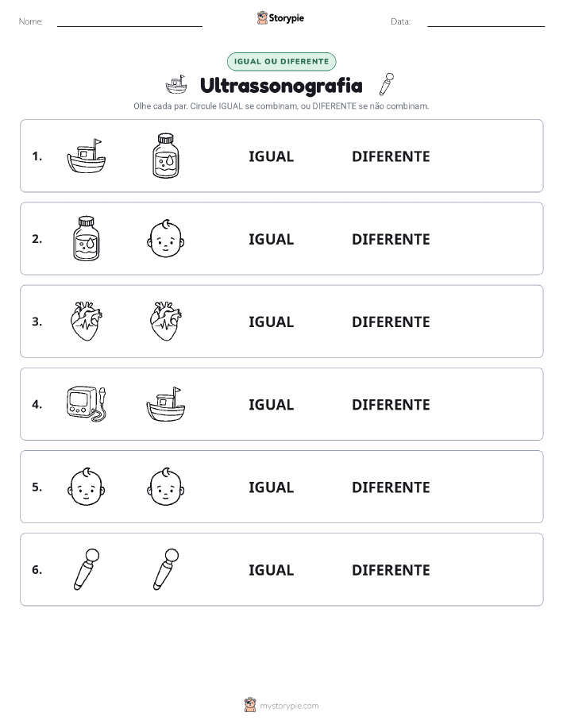Viewport: 563px width, 728px height.
Task: Choose DIFERENTE for row 1
Action: pyautogui.click(x=391, y=156)
